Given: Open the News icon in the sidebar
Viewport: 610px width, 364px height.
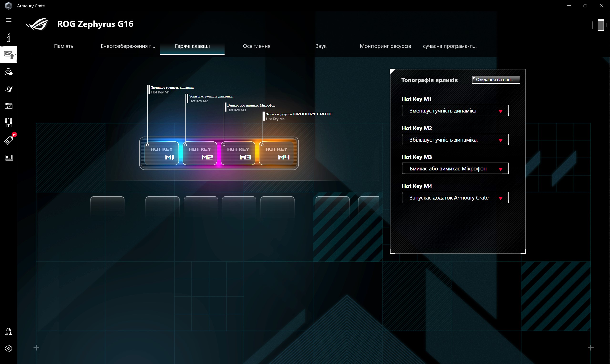Looking at the screenshot, I should coord(9,158).
